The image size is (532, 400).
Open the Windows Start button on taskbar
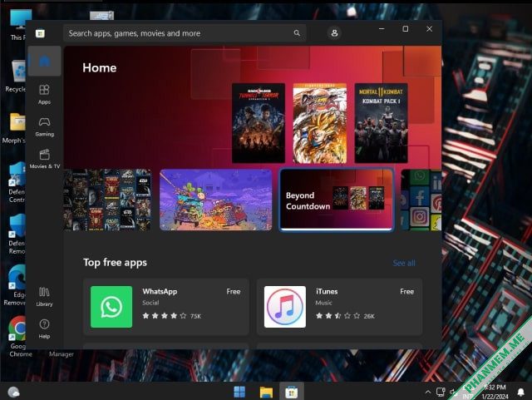[239, 392]
